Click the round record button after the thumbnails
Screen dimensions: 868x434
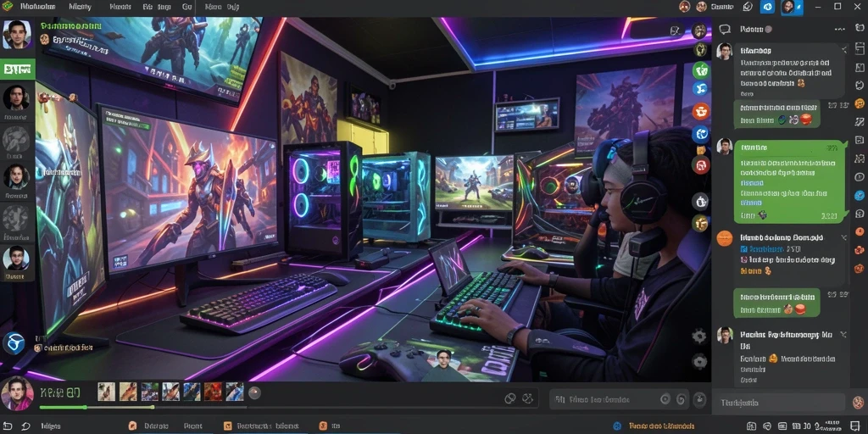point(254,393)
